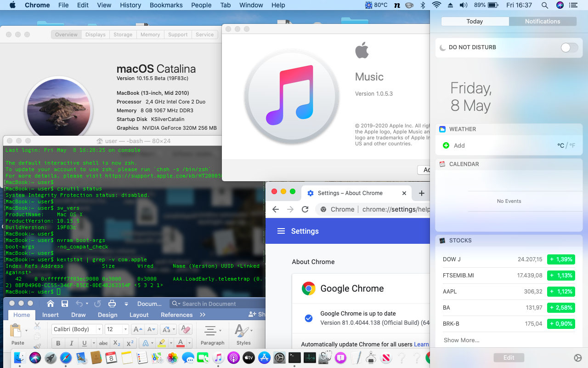Open the Chrome Settings hamburger menu

point(281,231)
